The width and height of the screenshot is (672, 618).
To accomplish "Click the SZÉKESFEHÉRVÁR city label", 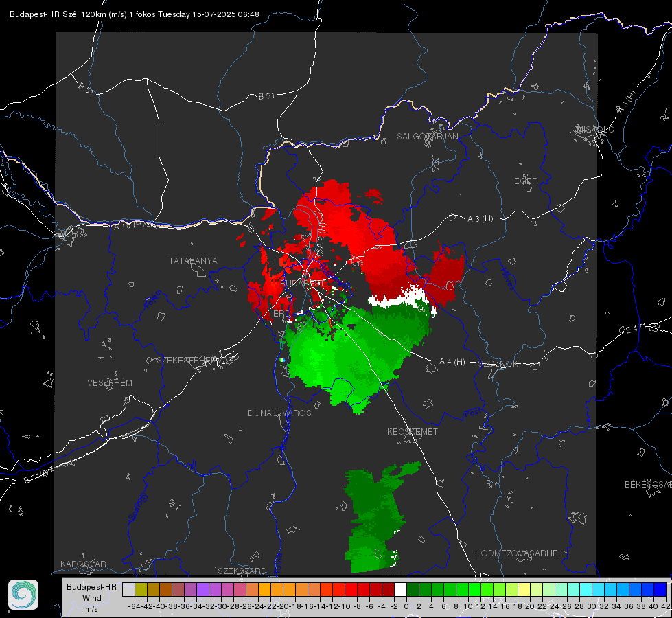I will (196, 360).
